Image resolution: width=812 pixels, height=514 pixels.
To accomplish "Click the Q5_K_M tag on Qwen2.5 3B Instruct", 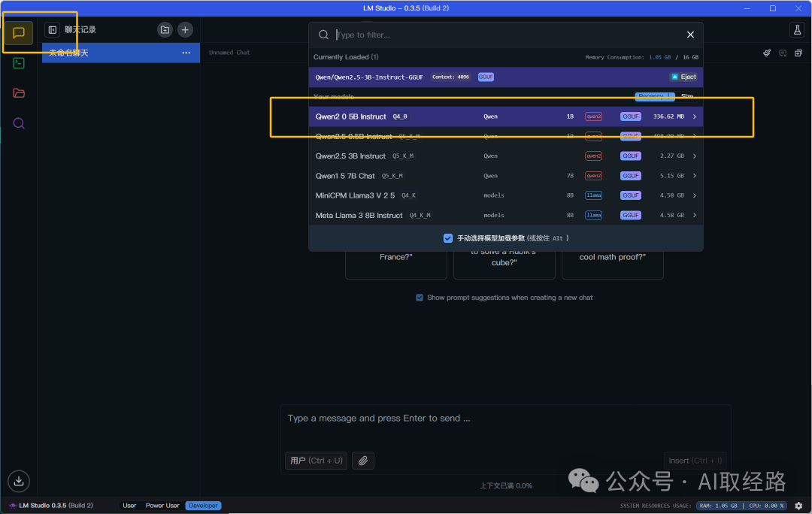I will tap(402, 156).
